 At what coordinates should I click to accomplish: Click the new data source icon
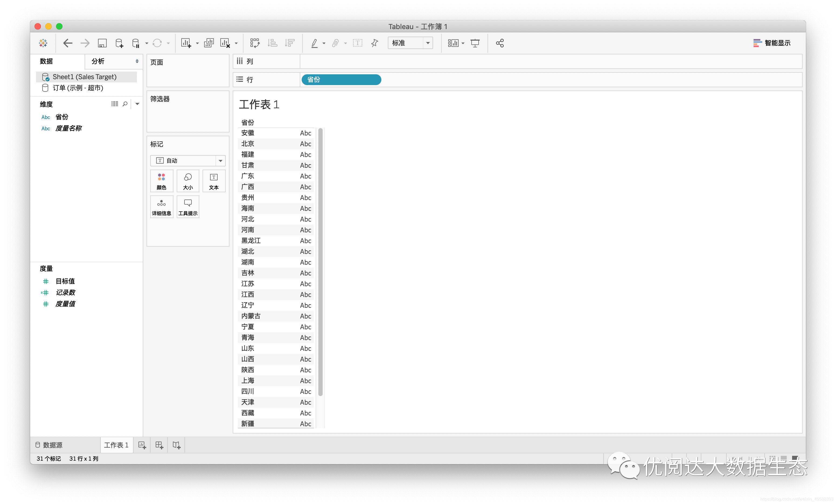(x=119, y=43)
